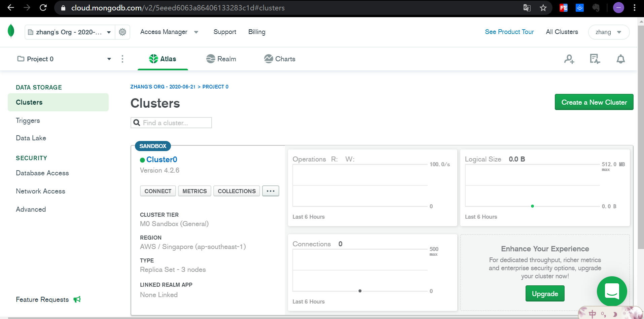Expand the Project 0 project selector
Screen dimensions: 644x319
click(x=64, y=59)
